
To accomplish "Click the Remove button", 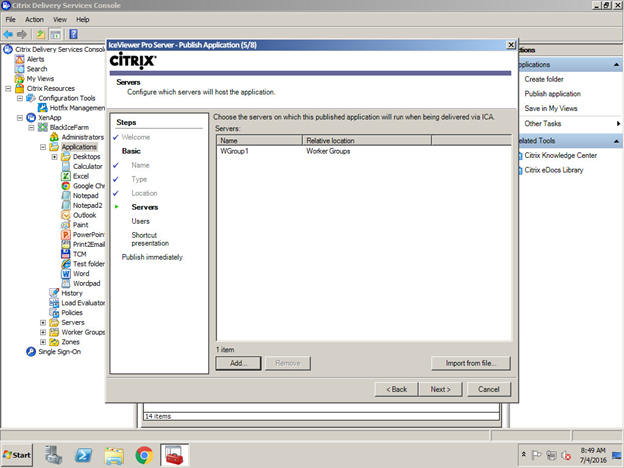I will (288, 363).
